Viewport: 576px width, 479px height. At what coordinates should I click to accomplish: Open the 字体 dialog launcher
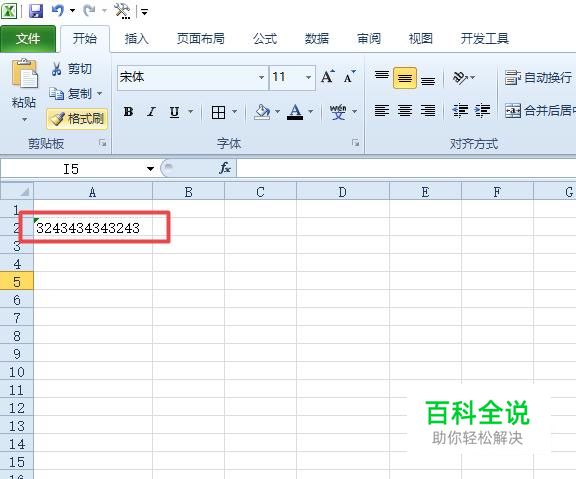click(x=355, y=143)
